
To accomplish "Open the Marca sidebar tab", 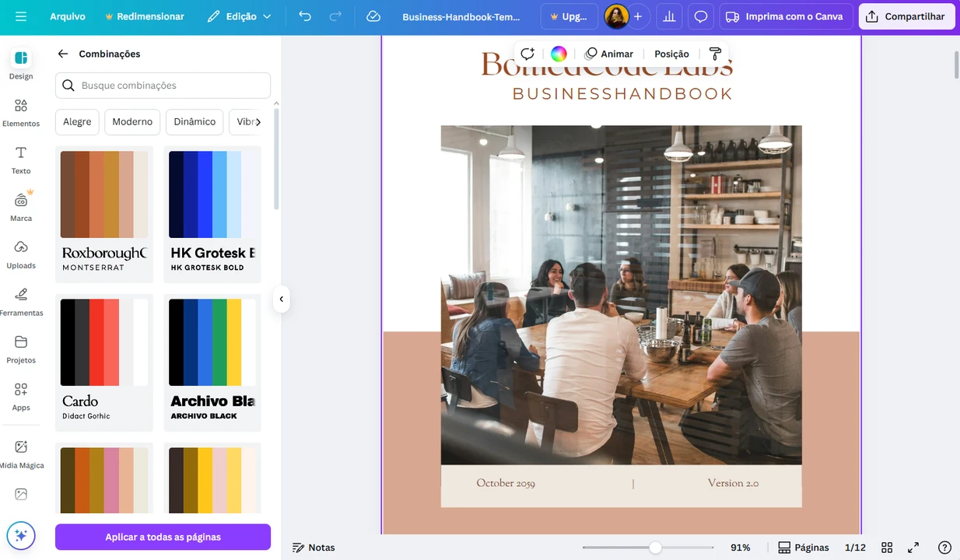I will click(21, 207).
